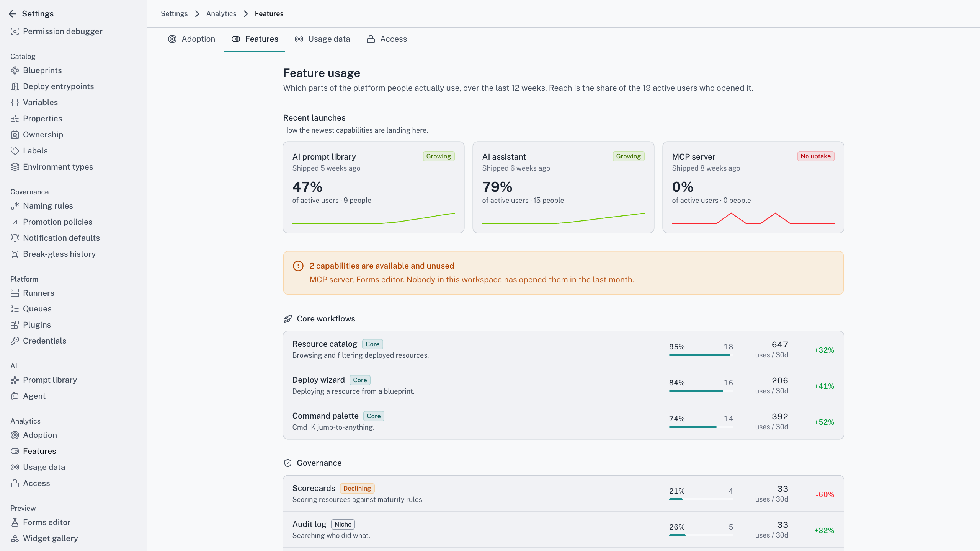Image resolution: width=980 pixels, height=551 pixels.
Task: Open Permission debugger via its icon
Action: coord(15,31)
